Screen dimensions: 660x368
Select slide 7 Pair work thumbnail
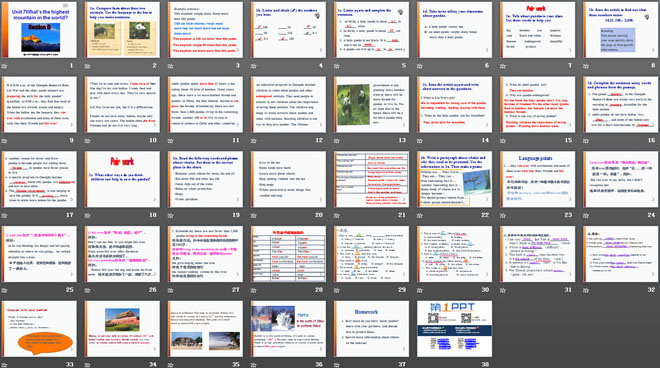click(538, 30)
